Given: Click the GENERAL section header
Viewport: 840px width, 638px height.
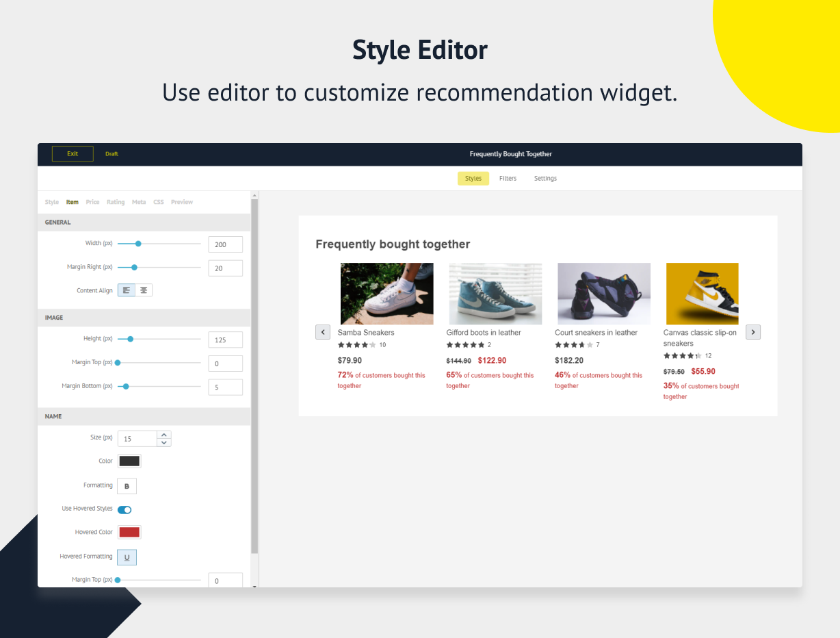Looking at the screenshot, I should click(x=144, y=222).
